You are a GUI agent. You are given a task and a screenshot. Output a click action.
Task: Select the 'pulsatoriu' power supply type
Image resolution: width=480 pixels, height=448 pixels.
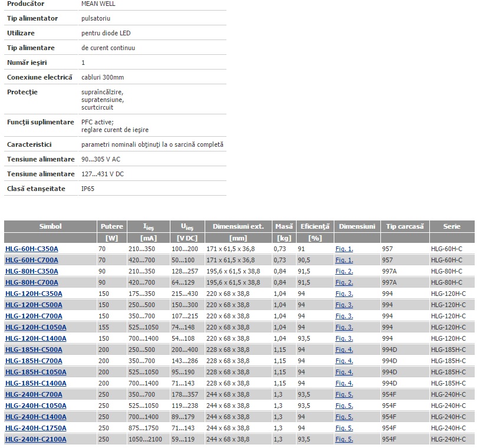pos(96,18)
